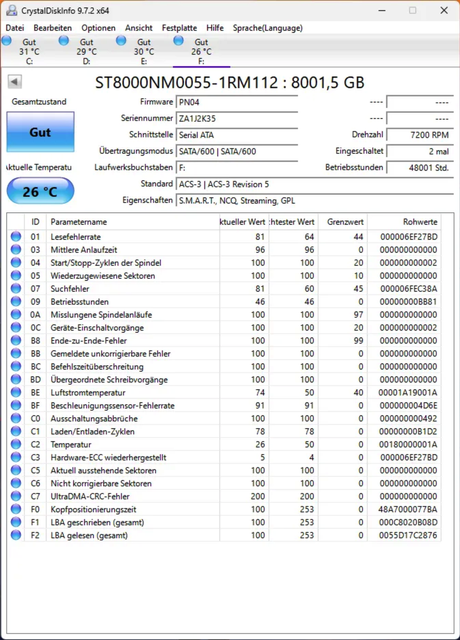
Task: Click the serial number field ZA1J2K35
Action: coord(237,118)
